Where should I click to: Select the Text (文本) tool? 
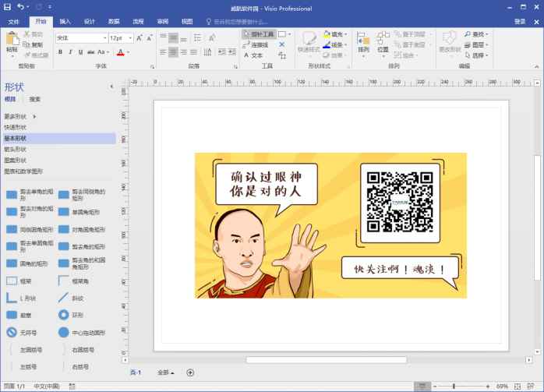(x=253, y=55)
